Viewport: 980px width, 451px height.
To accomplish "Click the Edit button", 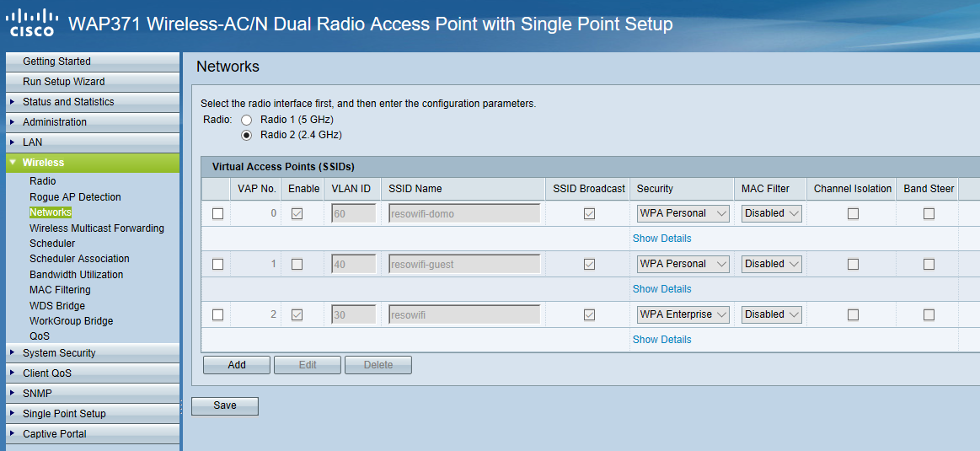I will coord(308,365).
